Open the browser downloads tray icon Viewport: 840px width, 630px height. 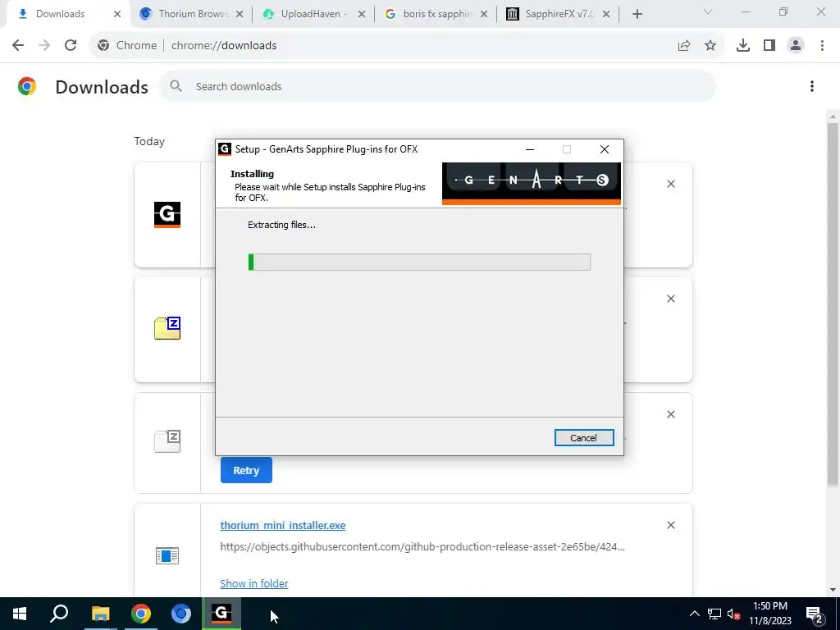click(x=743, y=46)
